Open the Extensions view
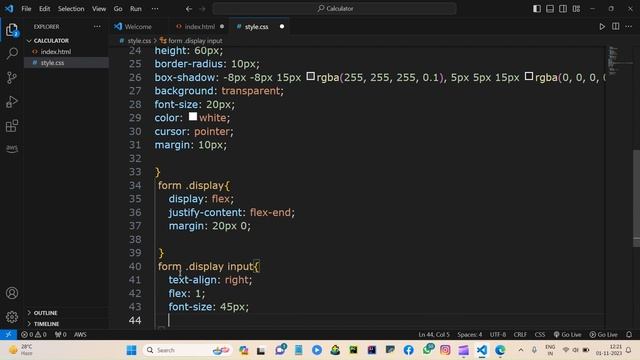This screenshot has height=360, width=640. [x=12, y=126]
